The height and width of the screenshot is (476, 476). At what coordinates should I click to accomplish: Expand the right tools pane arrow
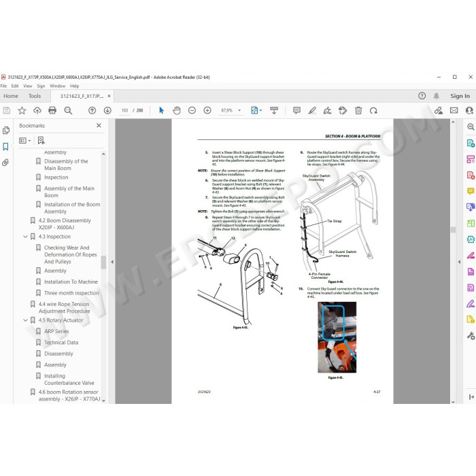(x=459, y=261)
